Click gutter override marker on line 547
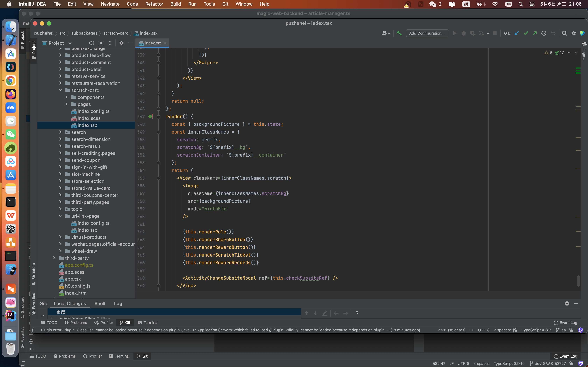The width and height of the screenshot is (588, 367). (150, 117)
